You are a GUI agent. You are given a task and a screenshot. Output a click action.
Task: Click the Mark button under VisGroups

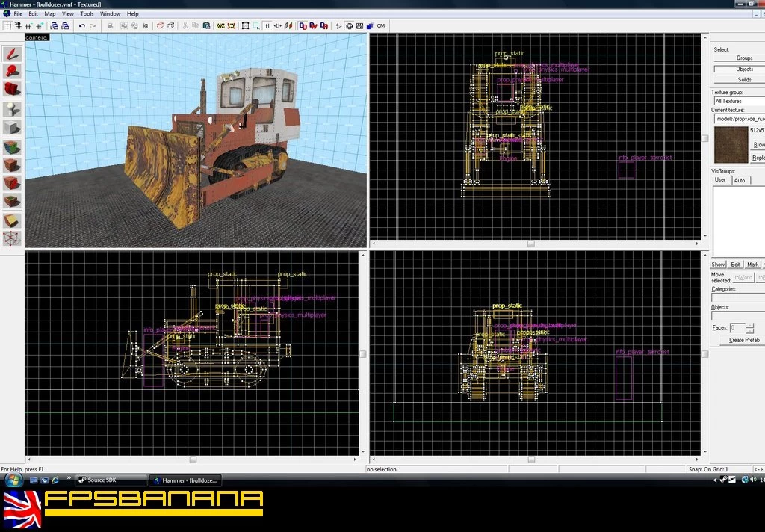point(752,265)
